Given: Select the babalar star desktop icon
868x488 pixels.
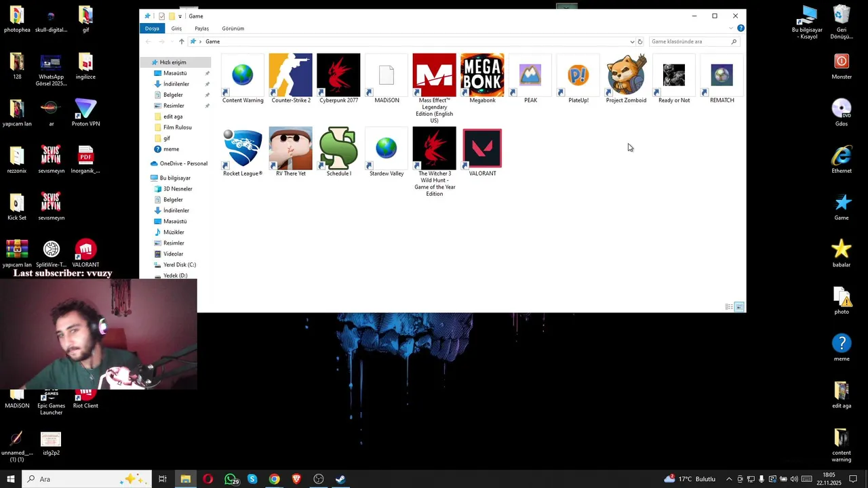Looking at the screenshot, I should coord(842,253).
